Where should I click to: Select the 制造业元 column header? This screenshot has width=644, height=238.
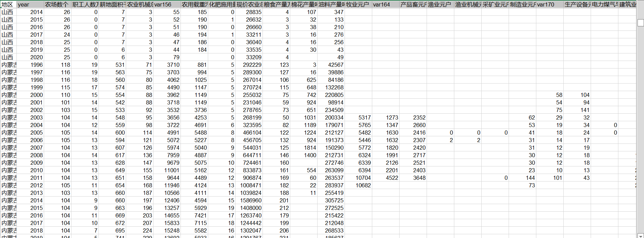pos(522,4)
